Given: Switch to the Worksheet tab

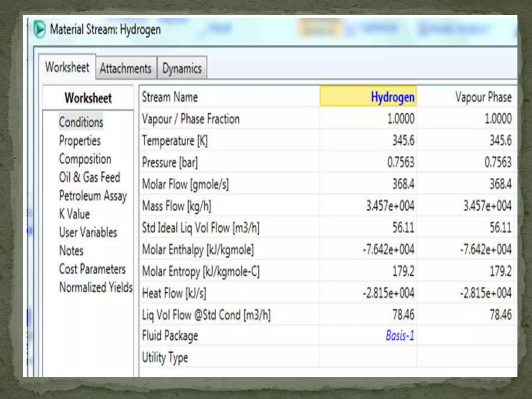Looking at the screenshot, I should 67,67.
